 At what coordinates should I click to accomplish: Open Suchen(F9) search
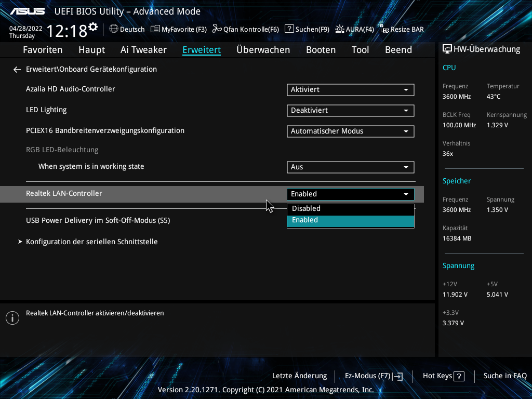coord(307,29)
